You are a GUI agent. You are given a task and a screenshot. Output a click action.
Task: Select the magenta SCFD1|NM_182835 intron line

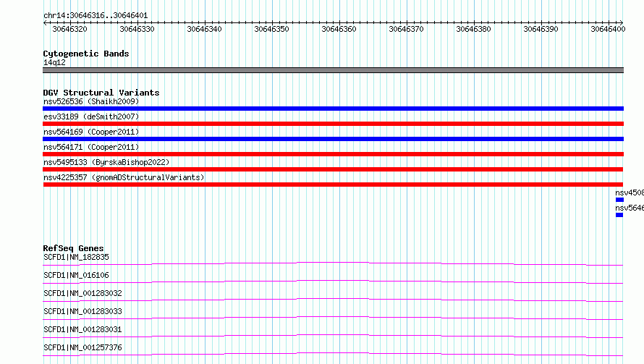point(333,263)
